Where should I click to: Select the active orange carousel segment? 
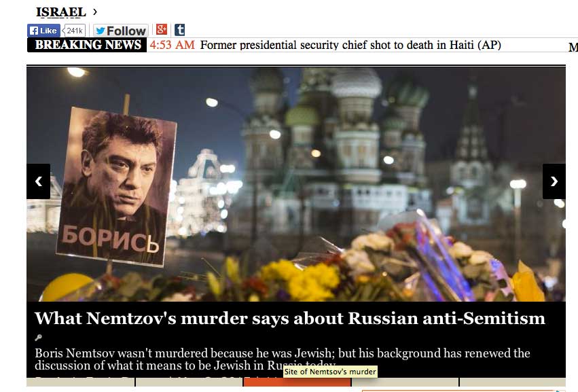pos(297,382)
